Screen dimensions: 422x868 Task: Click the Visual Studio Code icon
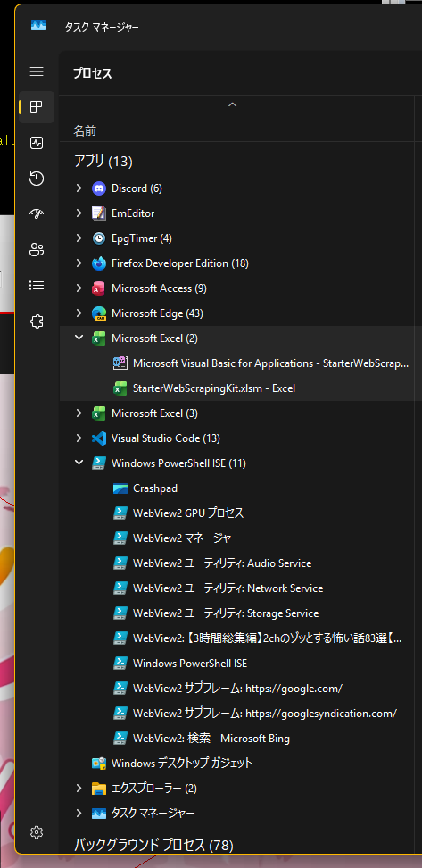point(98,438)
